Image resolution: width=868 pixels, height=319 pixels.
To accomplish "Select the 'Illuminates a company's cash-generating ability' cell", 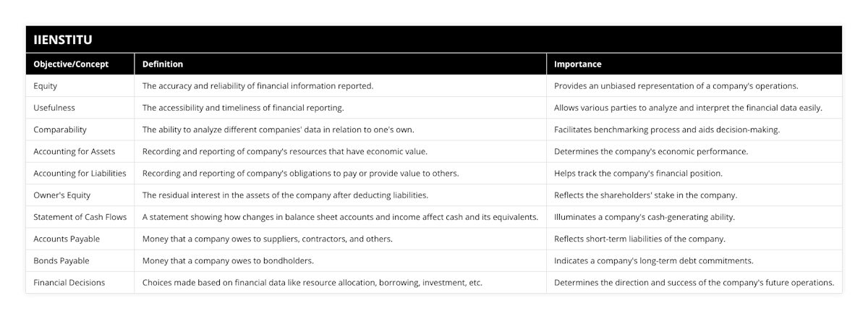I will tap(644, 217).
